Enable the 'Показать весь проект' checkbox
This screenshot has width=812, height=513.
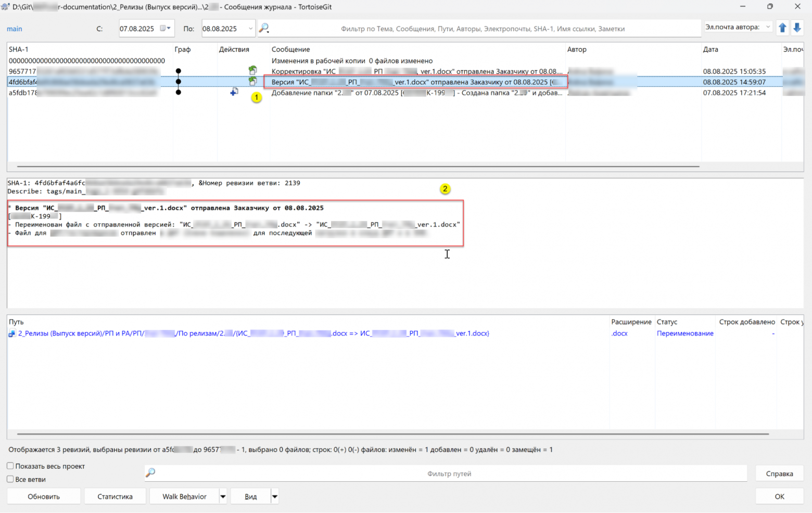point(10,466)
